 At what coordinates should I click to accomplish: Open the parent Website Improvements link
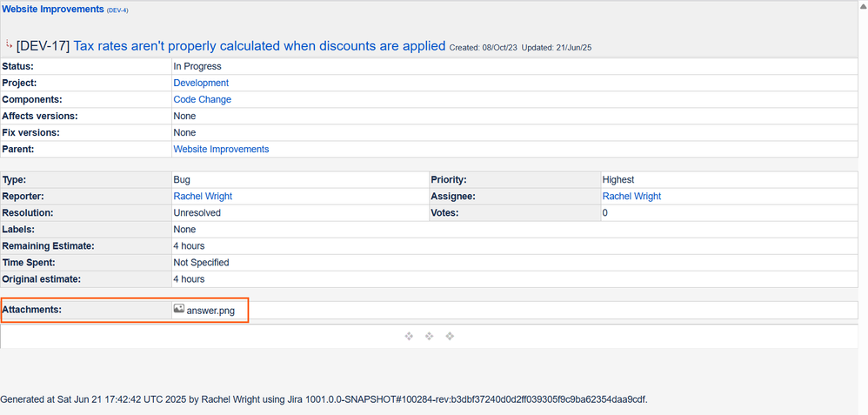(x=221, y=149)
